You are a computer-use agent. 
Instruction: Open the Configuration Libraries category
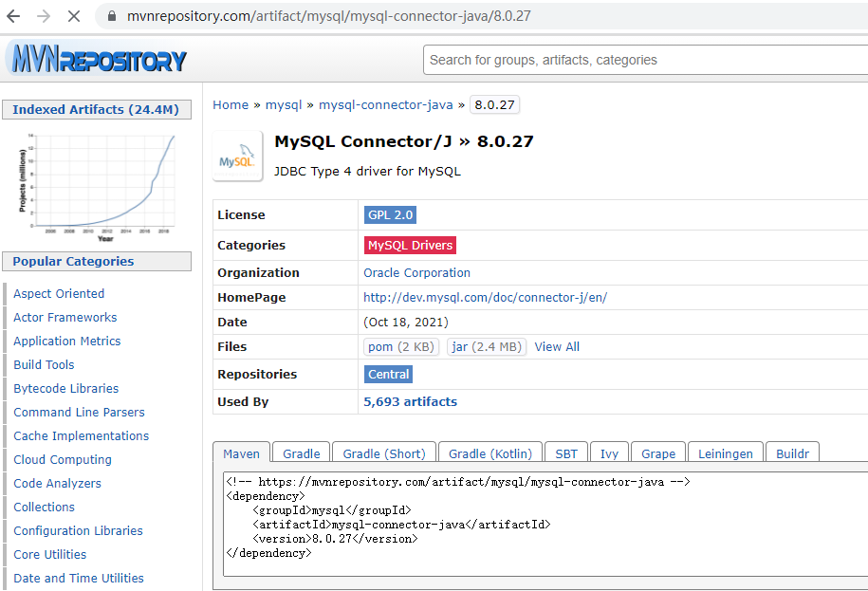(x=78, y=530)
